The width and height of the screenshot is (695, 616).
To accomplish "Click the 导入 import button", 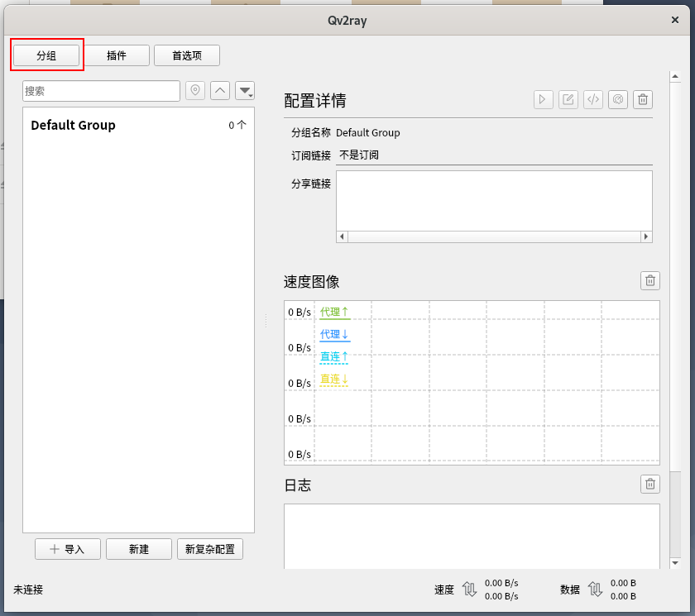I will click(x=68, y=549).
